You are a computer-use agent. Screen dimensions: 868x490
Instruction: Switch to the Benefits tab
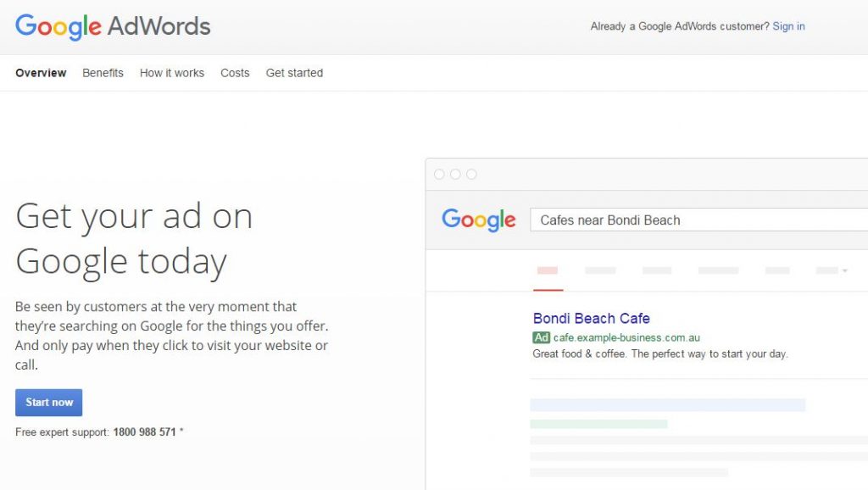103,73
